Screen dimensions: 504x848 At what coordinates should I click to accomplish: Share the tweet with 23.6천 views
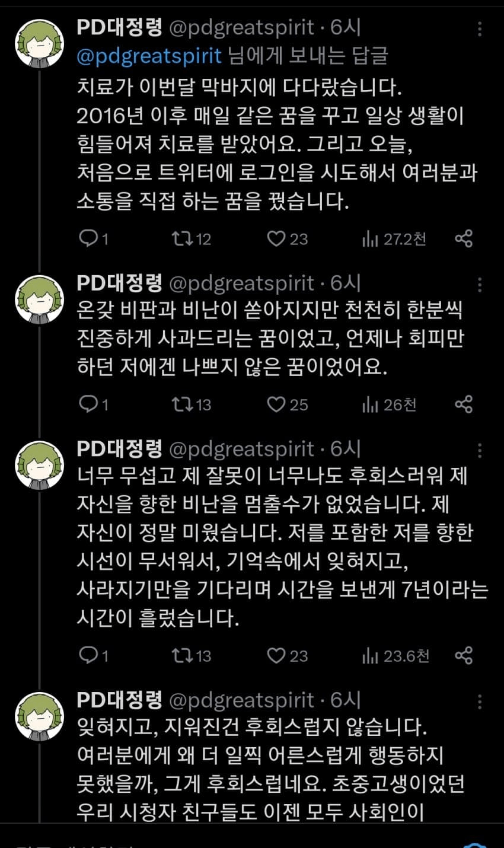464,655
